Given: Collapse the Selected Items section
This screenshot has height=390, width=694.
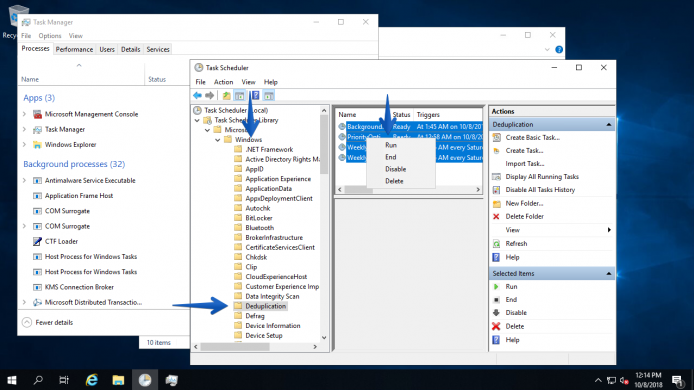Looking at the screenshot, I should (x=609, y=274).
